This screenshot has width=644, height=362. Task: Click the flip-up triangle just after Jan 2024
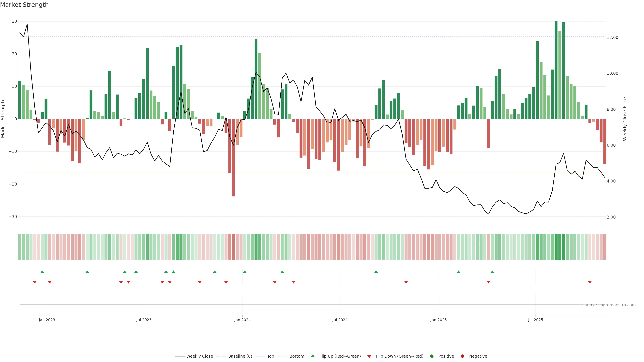tap(245, 272)
